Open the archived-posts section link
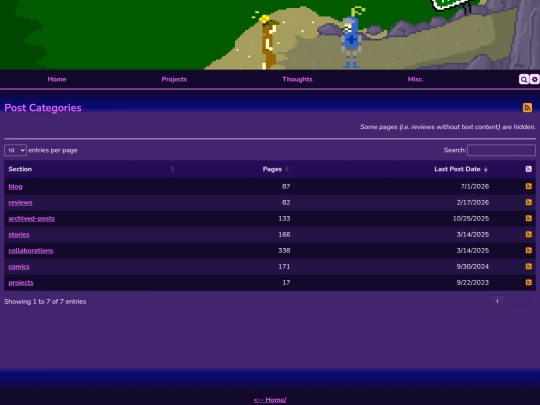The width and height of the screenshot is (540, 405). (31, 218)
